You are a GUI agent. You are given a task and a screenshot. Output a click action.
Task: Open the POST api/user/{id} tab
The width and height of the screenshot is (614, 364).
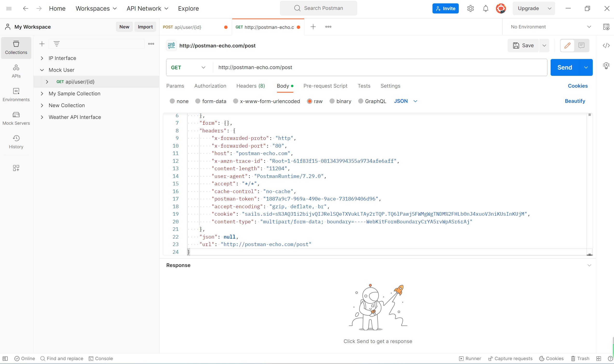pyautogui.click(x=196, y=27)
